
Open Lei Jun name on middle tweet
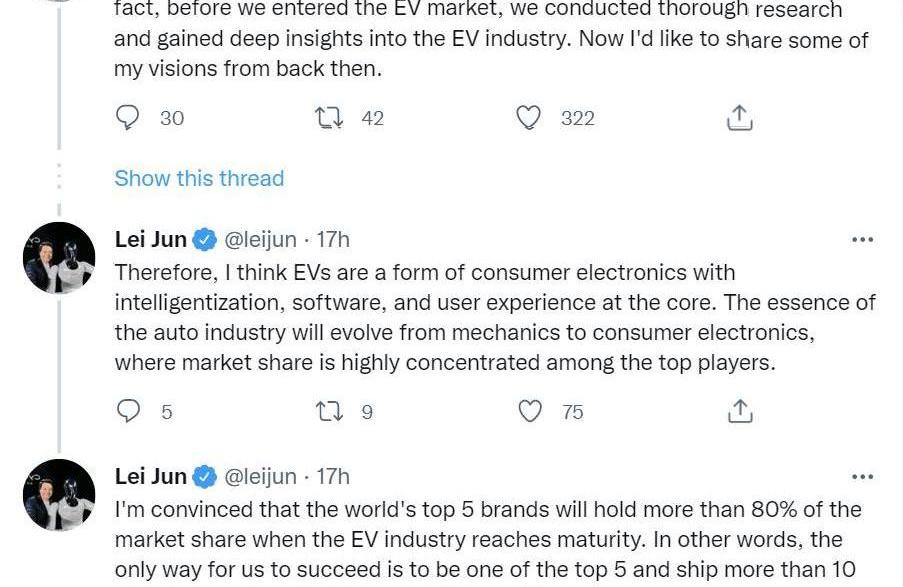pos(151,240)
